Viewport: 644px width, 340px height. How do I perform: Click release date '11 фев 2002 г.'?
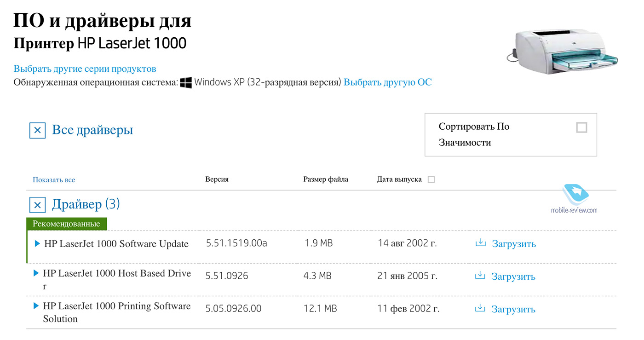click(x=408, y=309)
